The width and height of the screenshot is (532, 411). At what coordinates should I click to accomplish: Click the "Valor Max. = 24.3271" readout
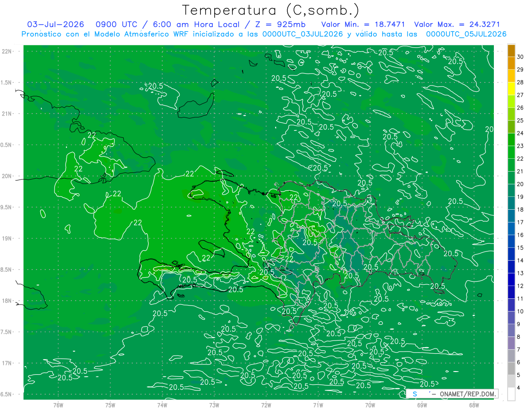pos(457,24)
